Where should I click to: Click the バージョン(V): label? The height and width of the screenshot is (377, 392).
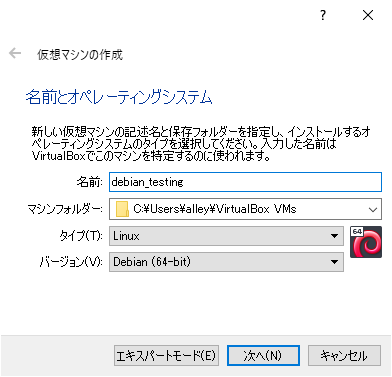[71, 262]
